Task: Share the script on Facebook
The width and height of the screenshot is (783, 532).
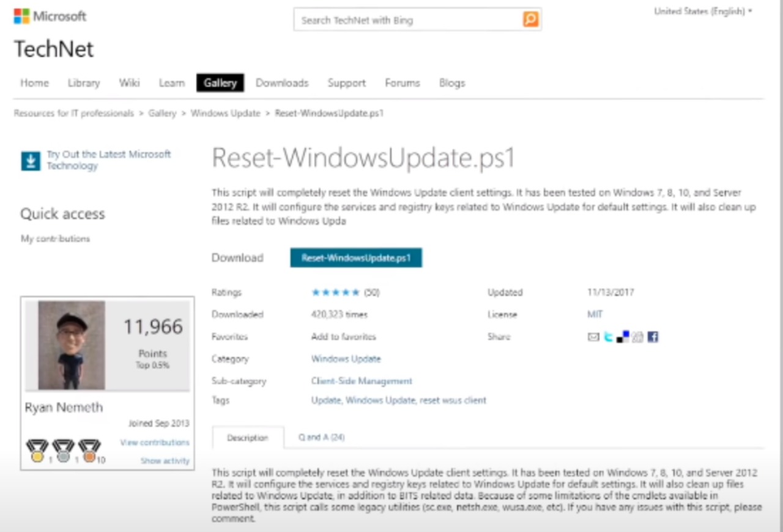Action: pyautogui.click(x=653, y=337)
